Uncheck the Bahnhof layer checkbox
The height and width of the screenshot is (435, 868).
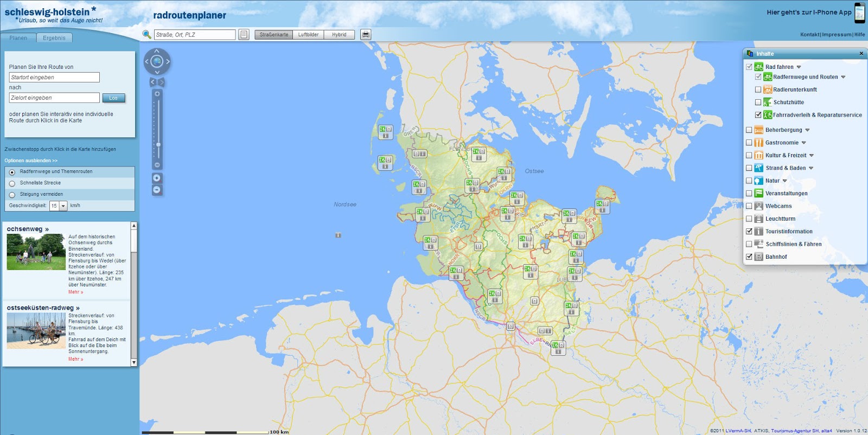[749, 257]
